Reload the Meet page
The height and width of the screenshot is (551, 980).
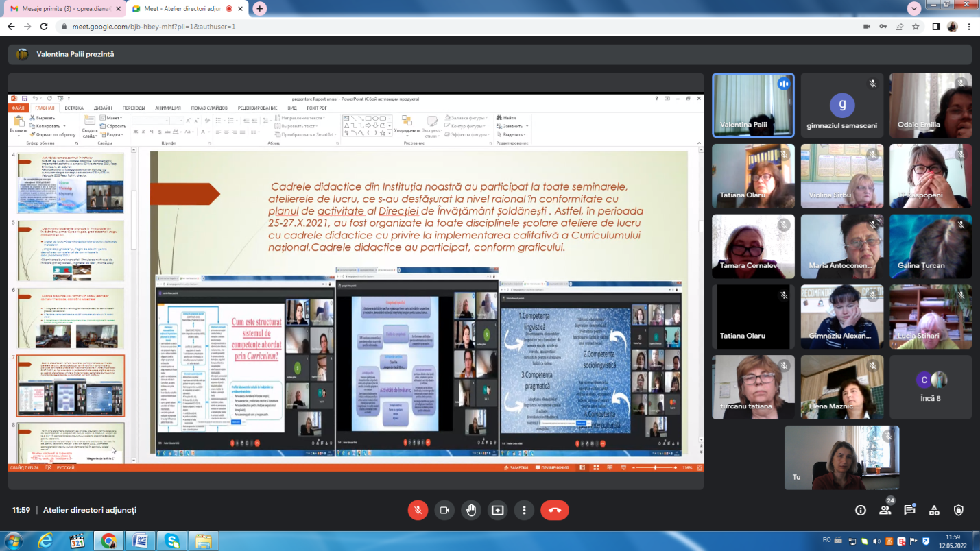(x=44, y=27)
